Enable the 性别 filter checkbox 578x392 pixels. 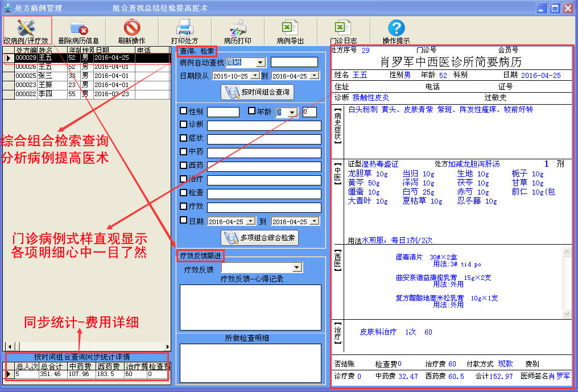coord(183,111)
